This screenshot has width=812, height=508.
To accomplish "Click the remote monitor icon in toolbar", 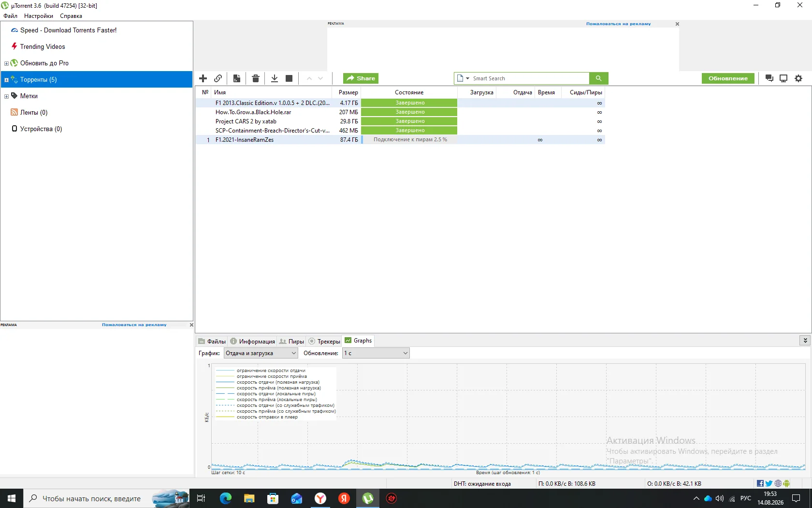I will click(x=783, y=78).
